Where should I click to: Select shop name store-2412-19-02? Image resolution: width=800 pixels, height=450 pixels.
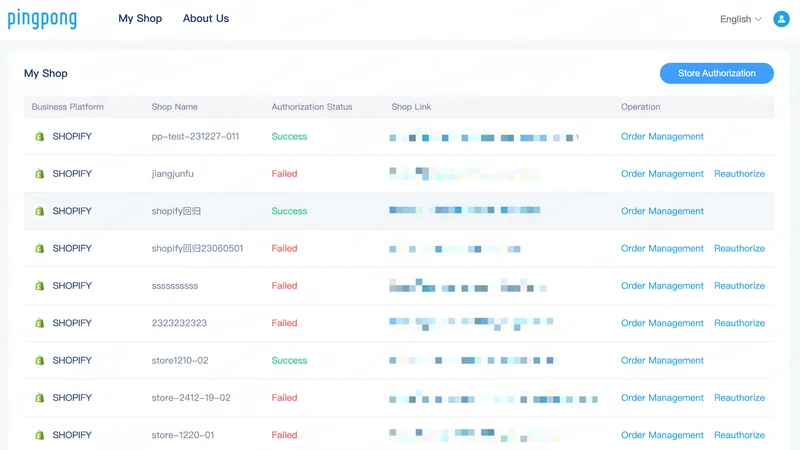click(x=191, y=397)
